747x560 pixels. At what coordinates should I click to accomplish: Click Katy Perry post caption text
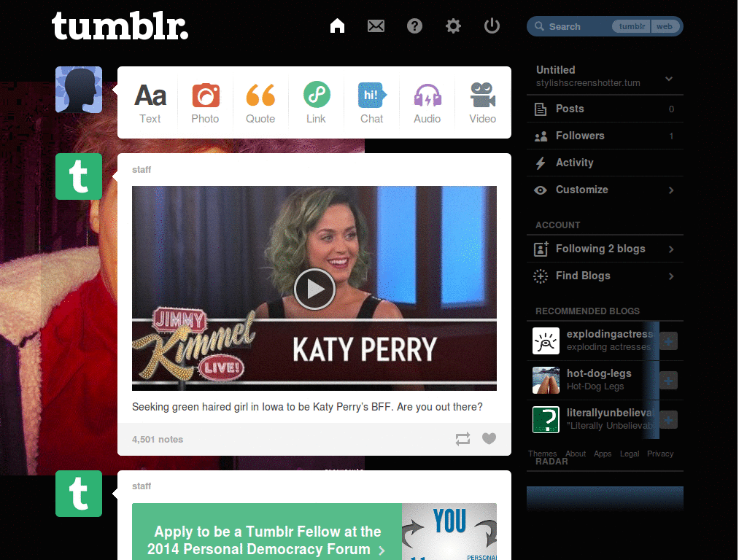pos(307,407)
